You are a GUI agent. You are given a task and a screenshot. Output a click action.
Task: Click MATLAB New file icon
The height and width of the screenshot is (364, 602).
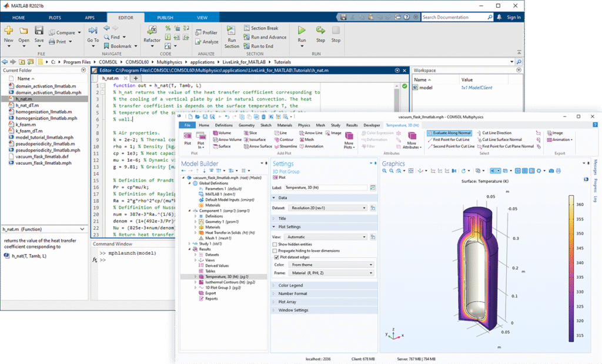(8, 31)
